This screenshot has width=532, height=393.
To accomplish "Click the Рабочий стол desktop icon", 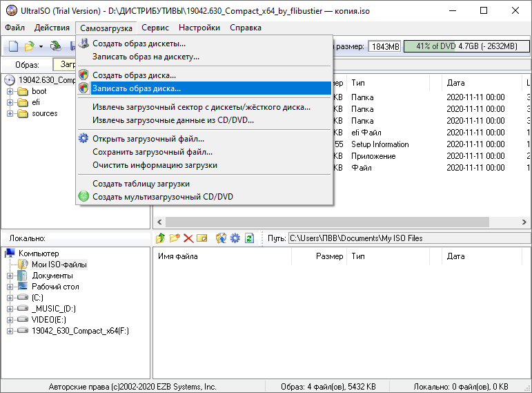I will point(23,286).
